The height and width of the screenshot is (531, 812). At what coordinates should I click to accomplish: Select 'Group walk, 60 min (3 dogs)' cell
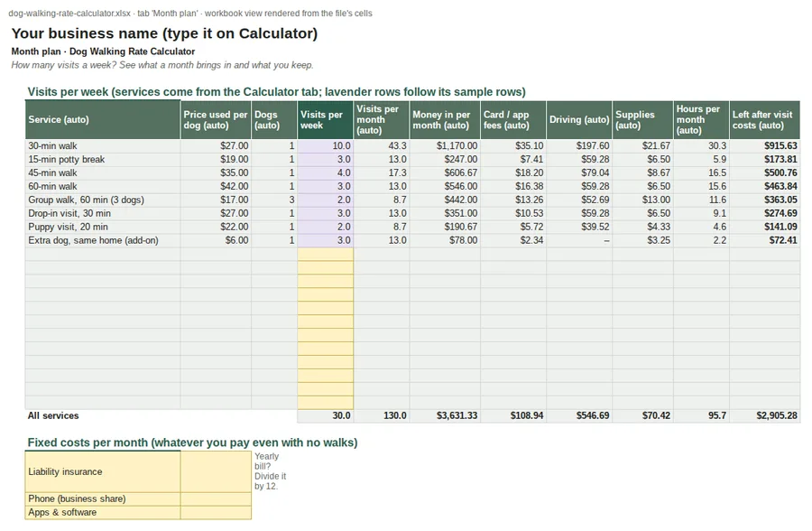pos(103,200)
